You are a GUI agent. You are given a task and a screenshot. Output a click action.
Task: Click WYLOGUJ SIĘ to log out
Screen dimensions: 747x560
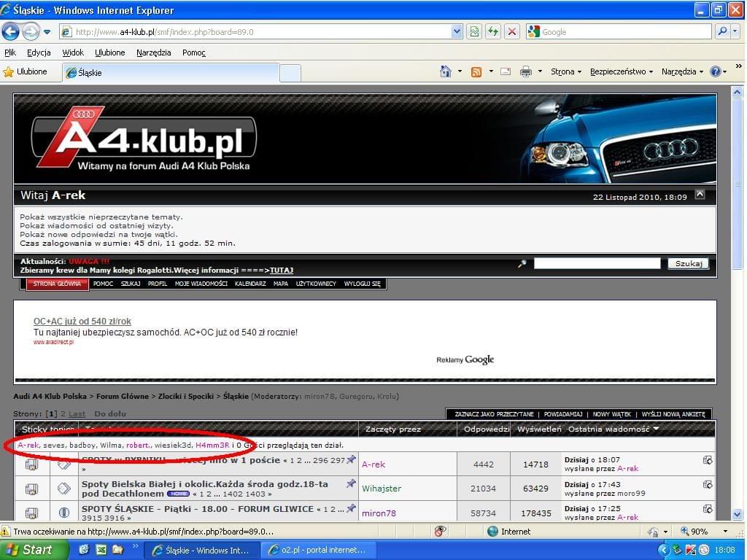[x=362, y=284]
